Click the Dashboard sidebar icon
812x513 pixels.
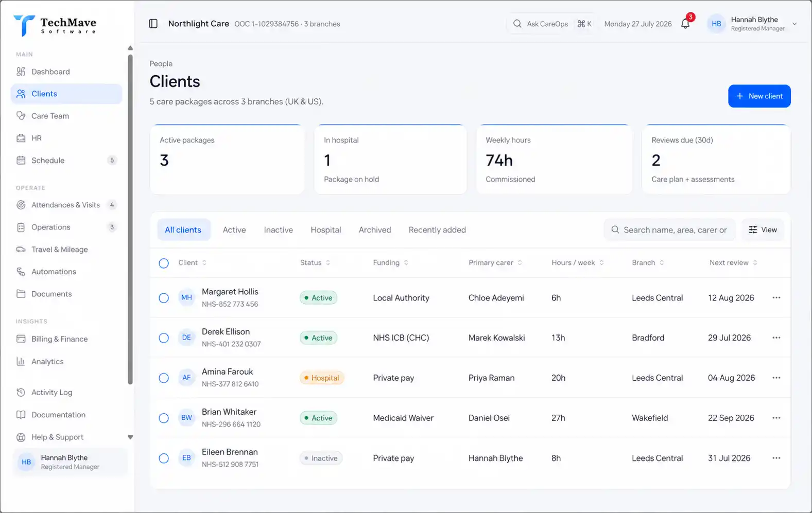point(21,72)
